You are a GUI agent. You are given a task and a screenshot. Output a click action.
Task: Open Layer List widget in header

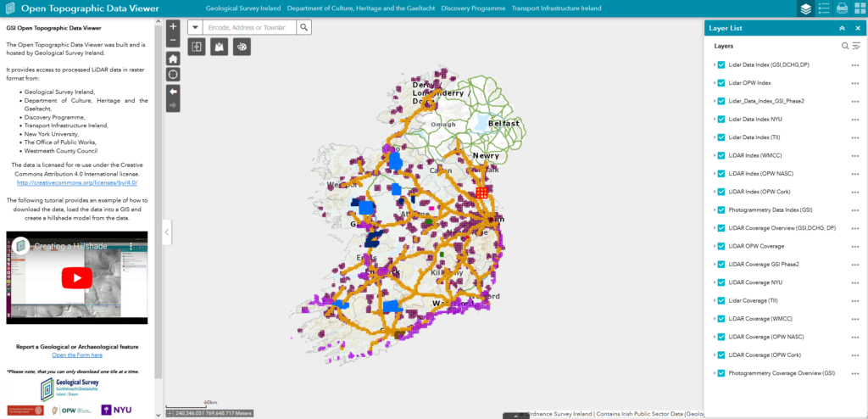[x=805, y=8]
